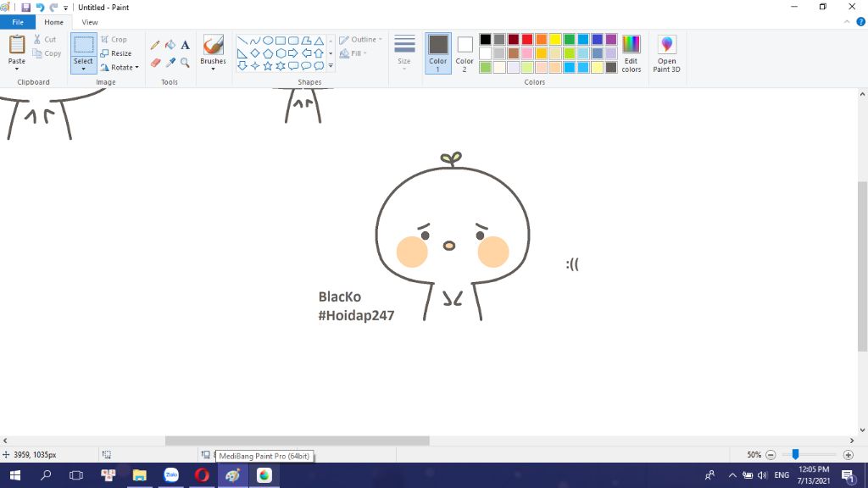Open the Rotate dropdown

coord(120,68)
